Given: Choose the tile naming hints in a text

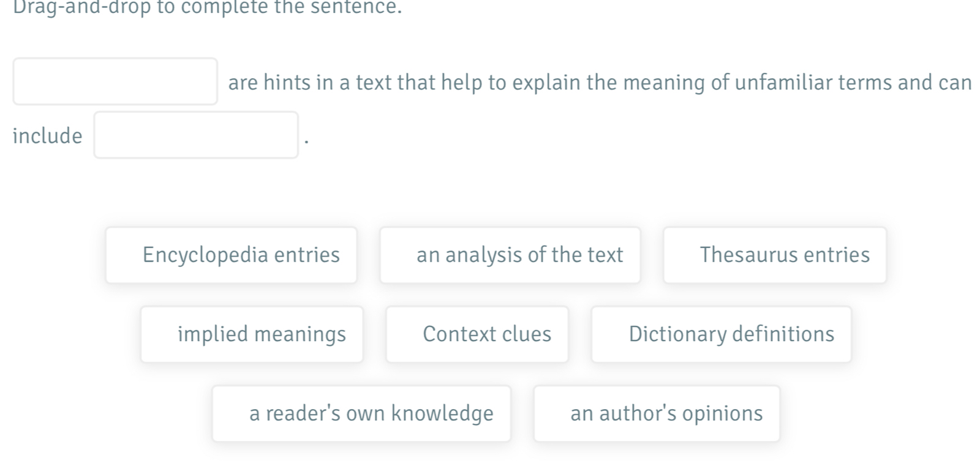Looking at the screenshot, I should click(477, 334).
